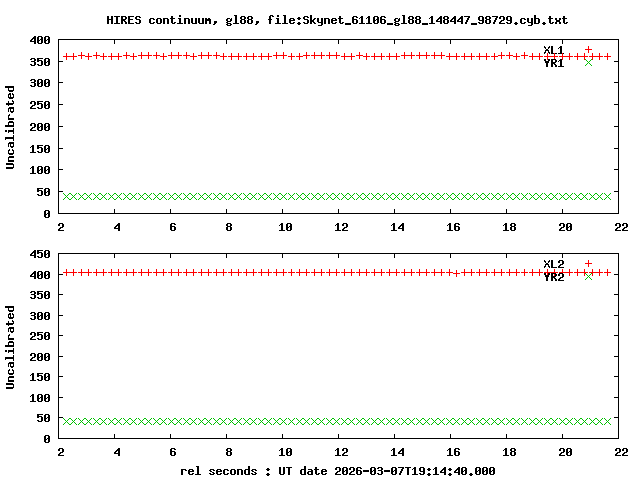Click the bottom plot's 'Uncalibrated' y-axis label
The height and width of the screenshot is (480, 640).
click(x=11, y=347)
